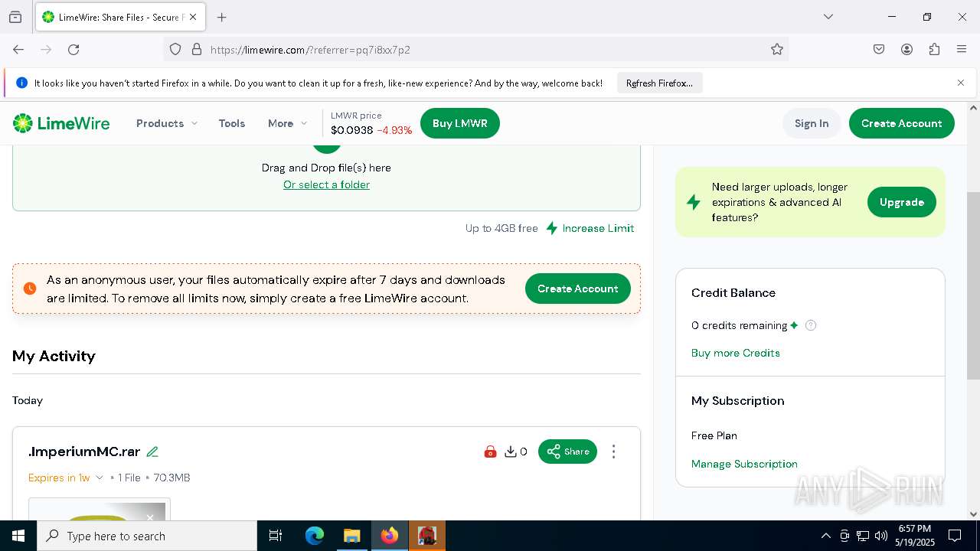Open the Windows notification center
Viewport: 980px width, 551px height.
pyautogui.click(x=955, y=536)
